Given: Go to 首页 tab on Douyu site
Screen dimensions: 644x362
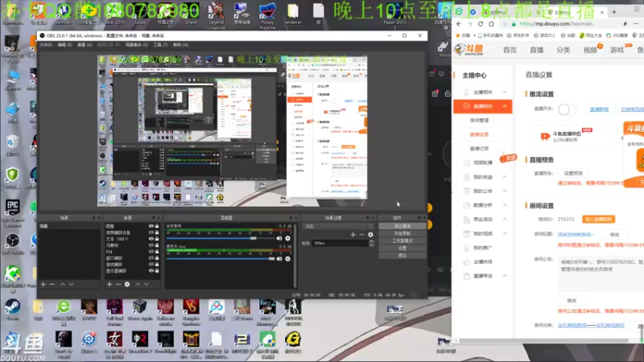Looking at the screenshot, I should [x=510, y=50].
